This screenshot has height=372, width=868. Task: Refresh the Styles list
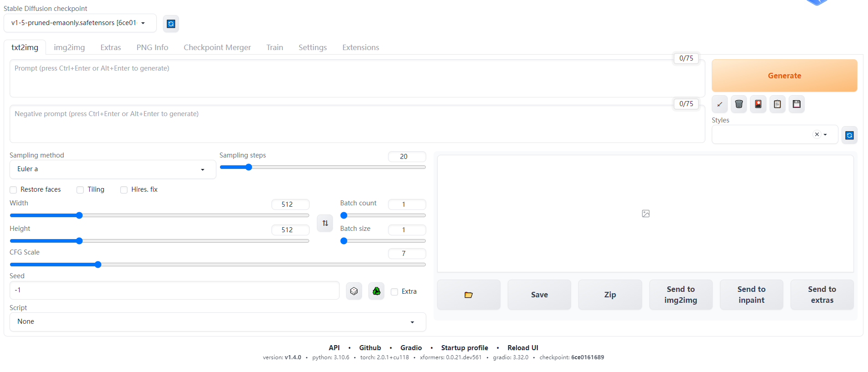(849, 135)
